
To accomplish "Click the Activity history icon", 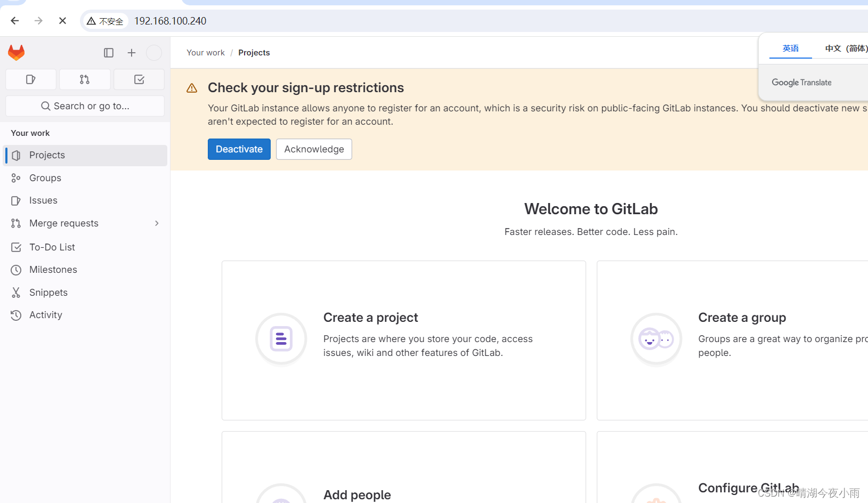I will (16, 315).
